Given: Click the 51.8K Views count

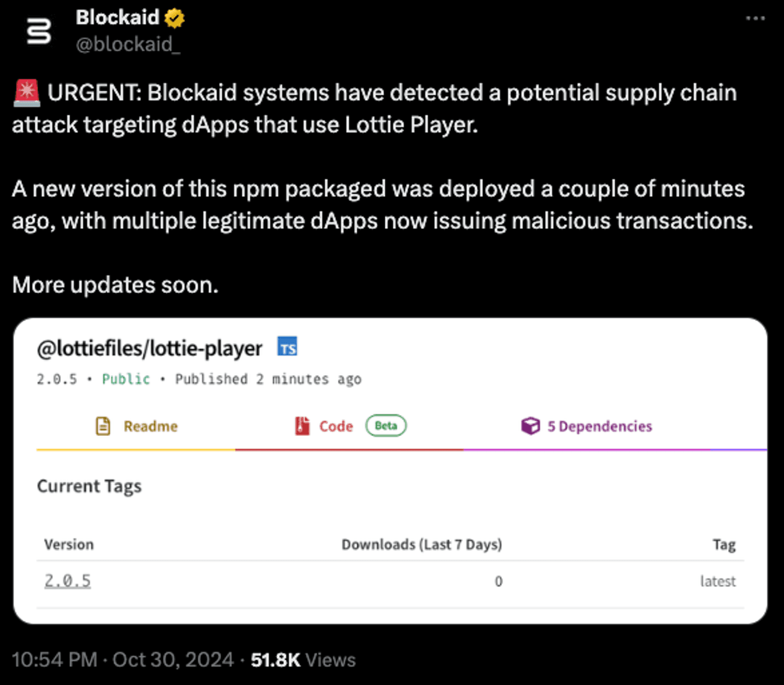Looking at the screenshot, I should point(303,660).
